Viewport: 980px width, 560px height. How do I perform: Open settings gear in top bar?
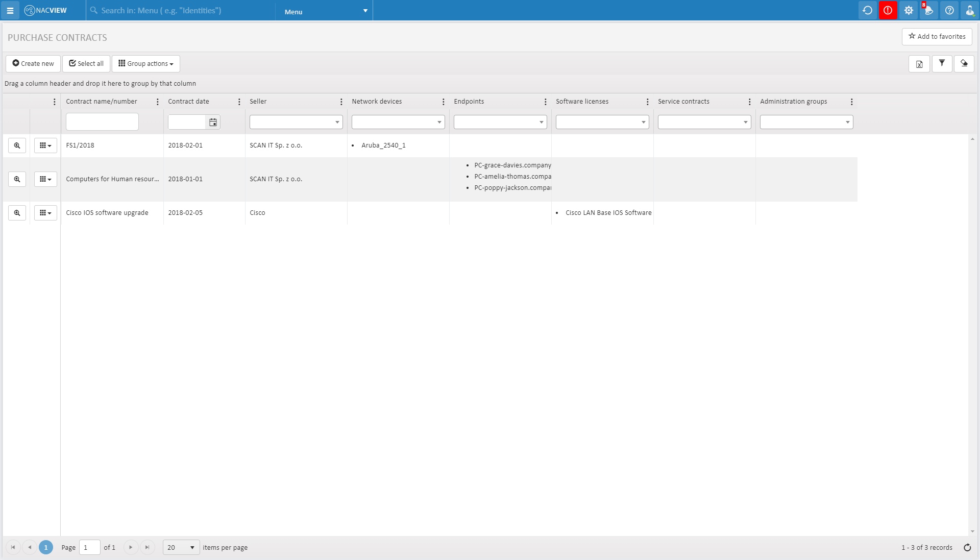909,10
